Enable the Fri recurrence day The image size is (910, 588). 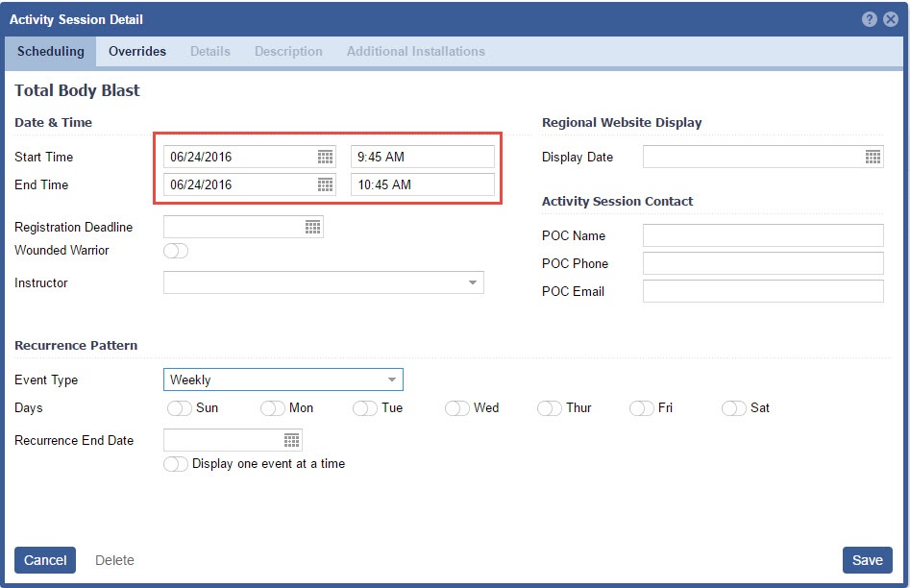coord(642,408)
